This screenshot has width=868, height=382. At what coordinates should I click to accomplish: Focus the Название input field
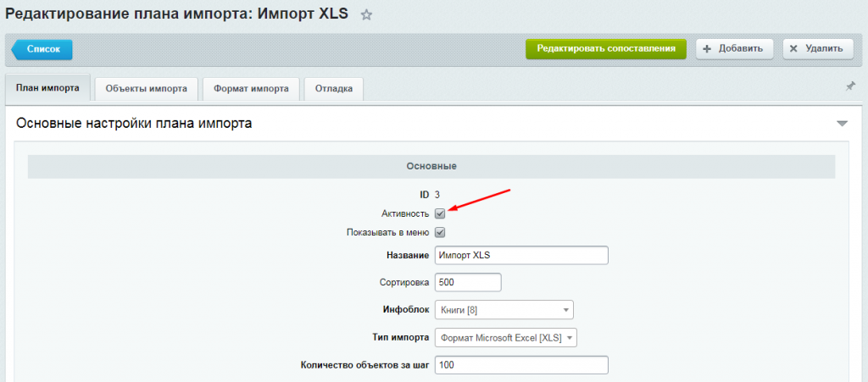pos(521,256)
